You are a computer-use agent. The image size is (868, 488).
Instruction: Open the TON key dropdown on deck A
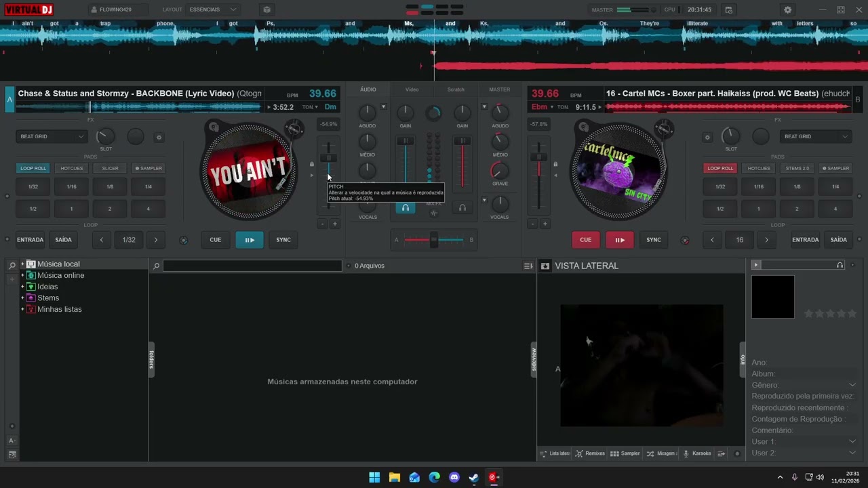(310, 107)
